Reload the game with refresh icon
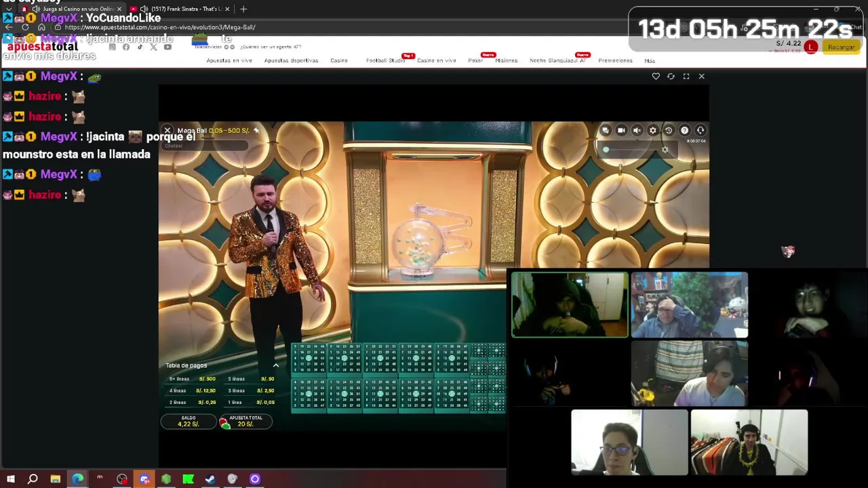 [x=671, y=77]
